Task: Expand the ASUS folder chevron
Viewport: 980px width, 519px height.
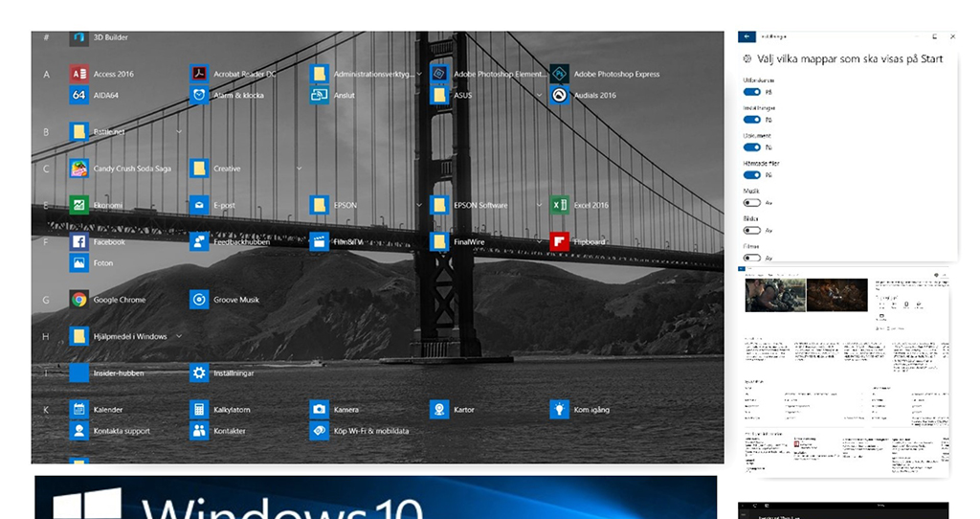Action: coord(539,95)
